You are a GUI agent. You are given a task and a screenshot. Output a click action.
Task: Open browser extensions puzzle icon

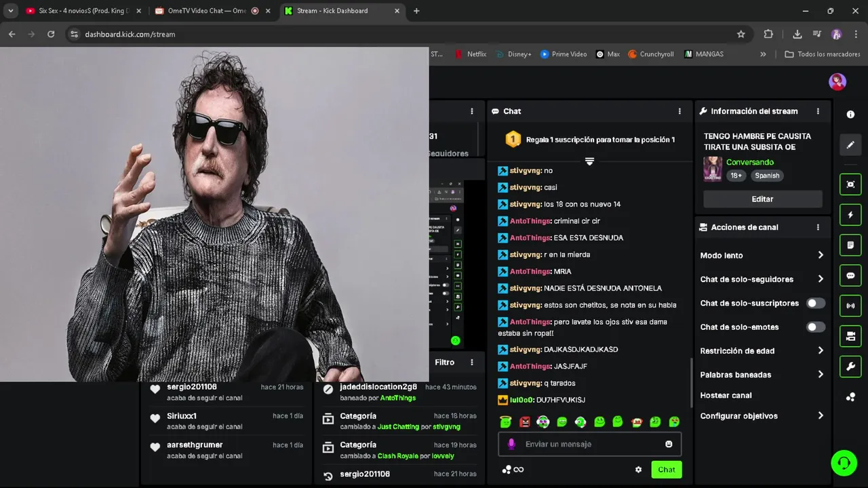pyautogui.click(x=768, y=34)
